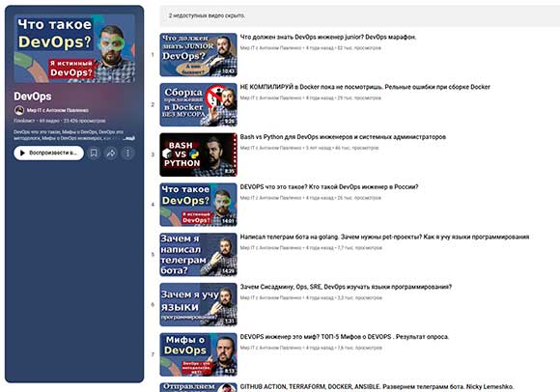Open title НЕ КОМПИЛИРУЙ в Docker
Screen dimensions: 560x392
point(365,87)
